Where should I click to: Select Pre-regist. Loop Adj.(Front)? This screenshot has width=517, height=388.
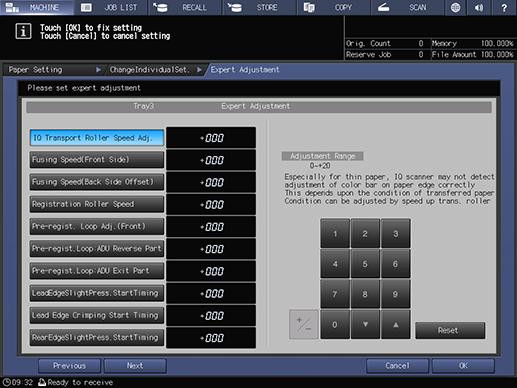97,227
